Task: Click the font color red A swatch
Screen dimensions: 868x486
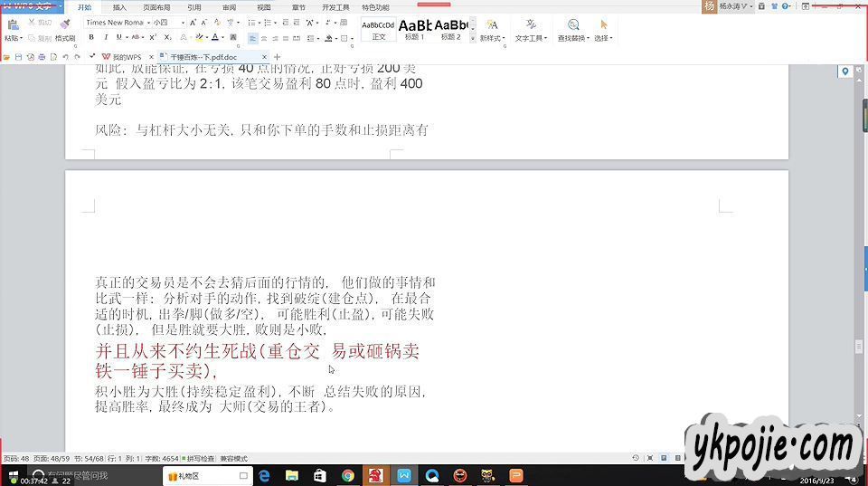Action: coord(214,38)
